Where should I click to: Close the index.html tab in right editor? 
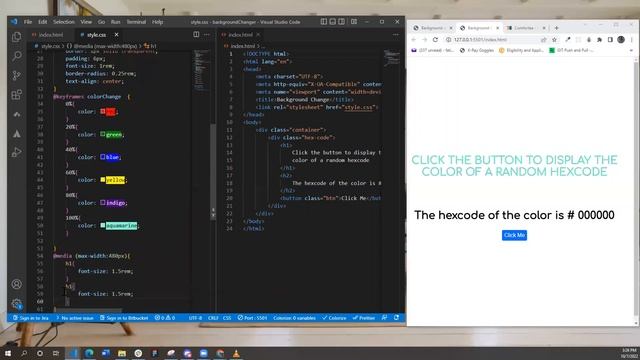(x=258, y=35)
